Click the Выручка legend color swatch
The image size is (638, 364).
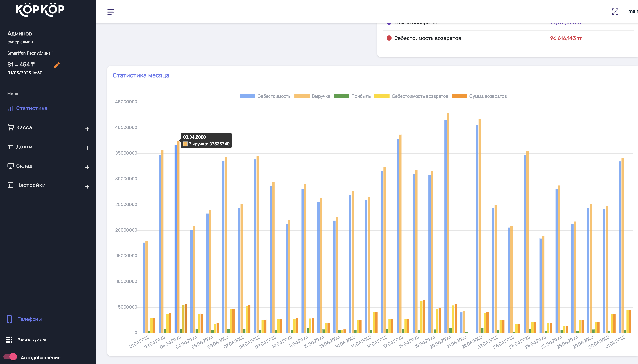click(302, 96)
